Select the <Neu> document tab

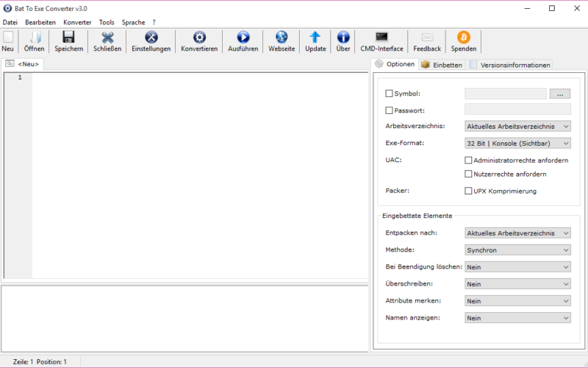point(23,64)
